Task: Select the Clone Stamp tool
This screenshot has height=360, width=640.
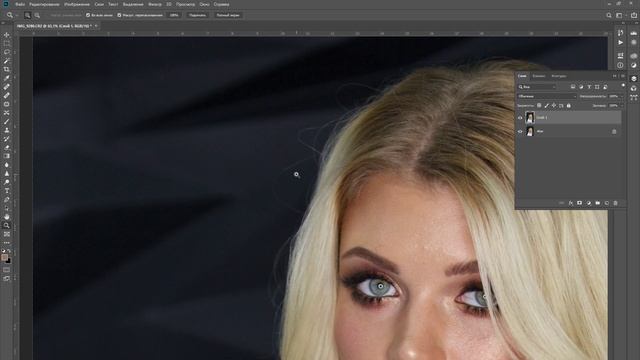Action: click(7, 130)
